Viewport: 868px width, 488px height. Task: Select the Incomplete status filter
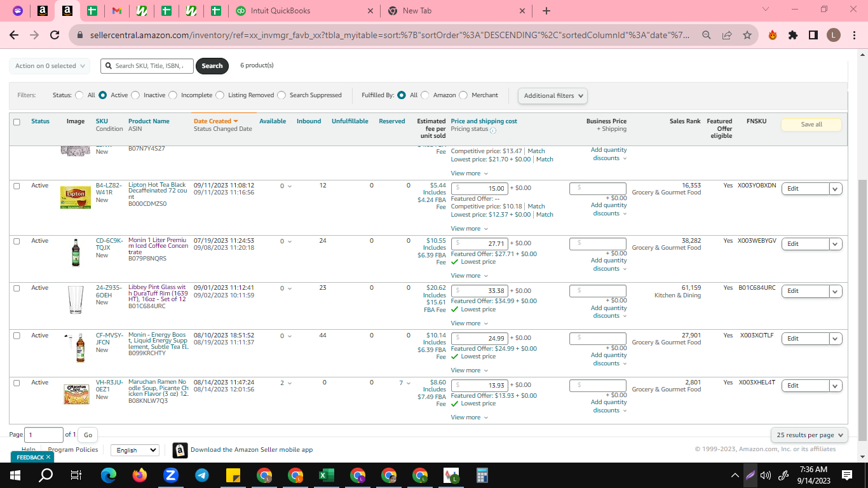pyautogui.click(x=173, y=95)
